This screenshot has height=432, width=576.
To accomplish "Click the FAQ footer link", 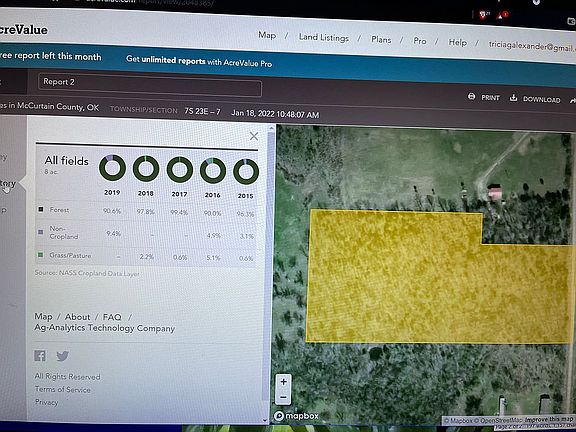I will click(112, 317).
